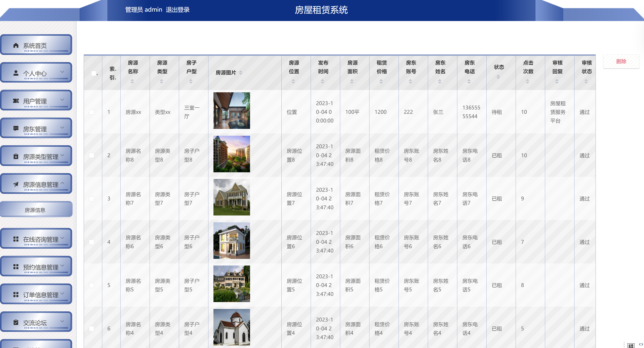Sort by 房源类型 column arrows
Viewport: 644px width, 348px height.
pos(162,81)
